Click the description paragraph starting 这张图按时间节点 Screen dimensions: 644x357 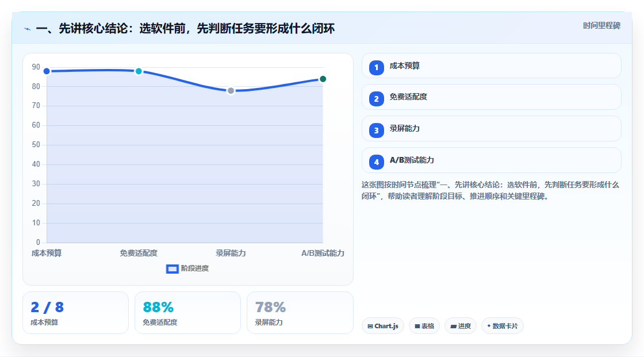(x=490, y=190)
